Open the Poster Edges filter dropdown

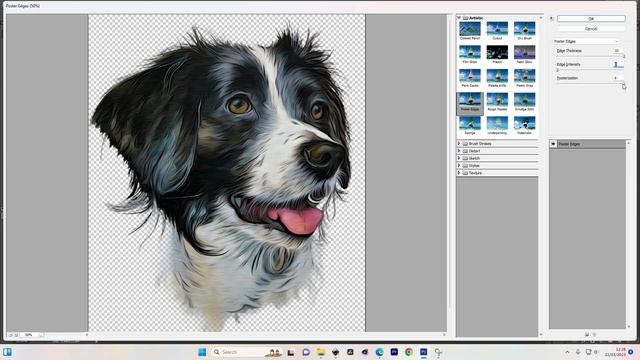click(x=587, y=41)
